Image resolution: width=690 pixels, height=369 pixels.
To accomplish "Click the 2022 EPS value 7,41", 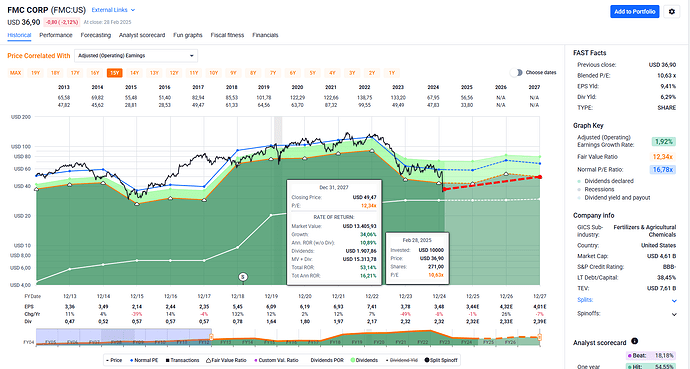I will (372, 307).
